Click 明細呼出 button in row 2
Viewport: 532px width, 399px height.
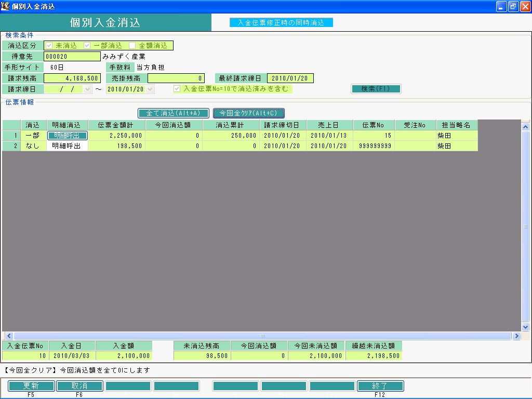67,146
